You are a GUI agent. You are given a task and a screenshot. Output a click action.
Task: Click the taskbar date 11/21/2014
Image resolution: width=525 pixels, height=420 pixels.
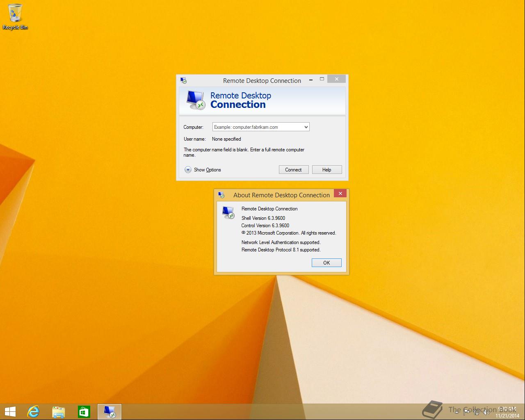click(x=507, y=415)
